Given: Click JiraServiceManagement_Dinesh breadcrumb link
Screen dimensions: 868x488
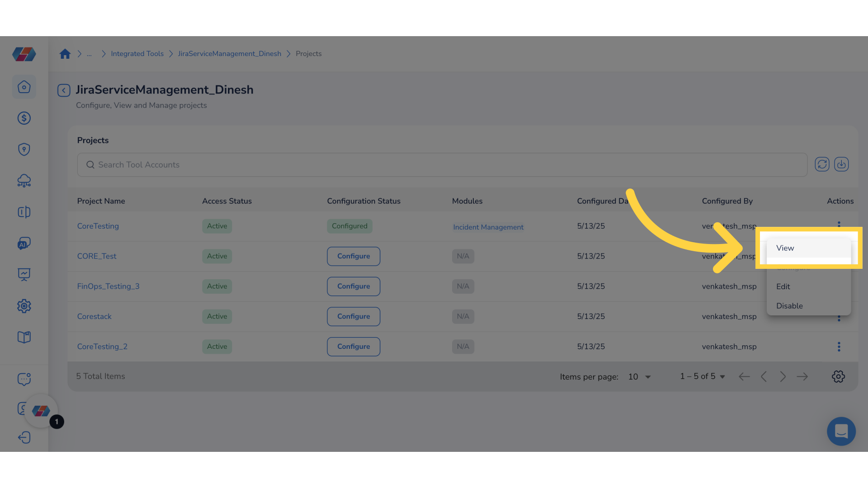Looking at the screenshot, I should [230, 54].
